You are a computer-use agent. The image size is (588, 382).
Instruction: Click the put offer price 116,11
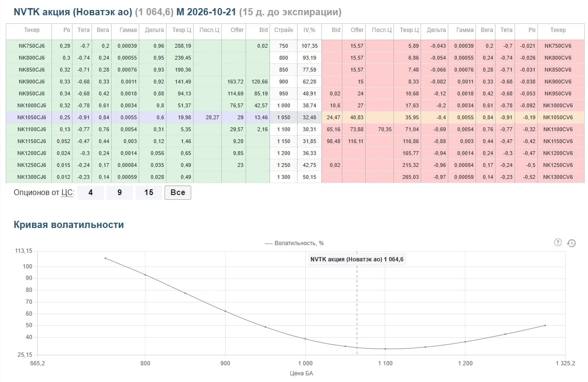[356, 141]
